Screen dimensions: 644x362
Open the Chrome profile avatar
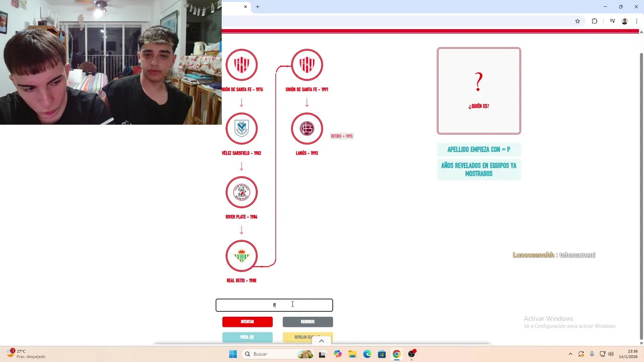[x=624, y=21]
